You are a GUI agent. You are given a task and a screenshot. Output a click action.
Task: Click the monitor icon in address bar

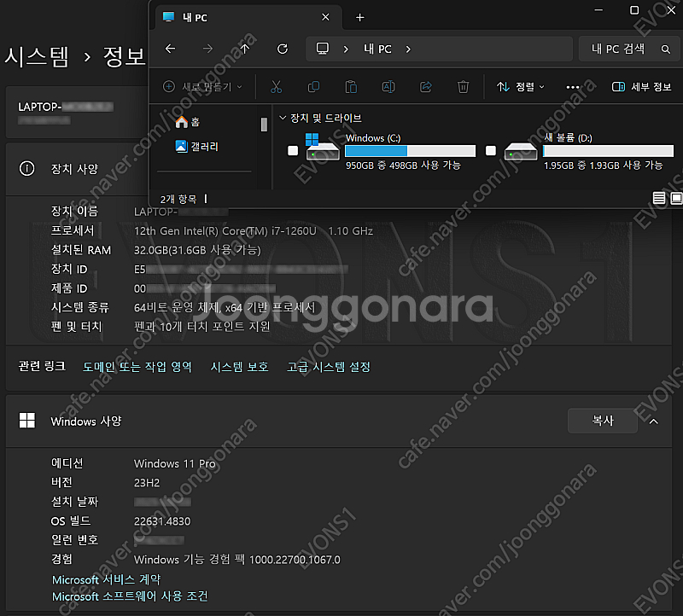[x=323, y=49]
